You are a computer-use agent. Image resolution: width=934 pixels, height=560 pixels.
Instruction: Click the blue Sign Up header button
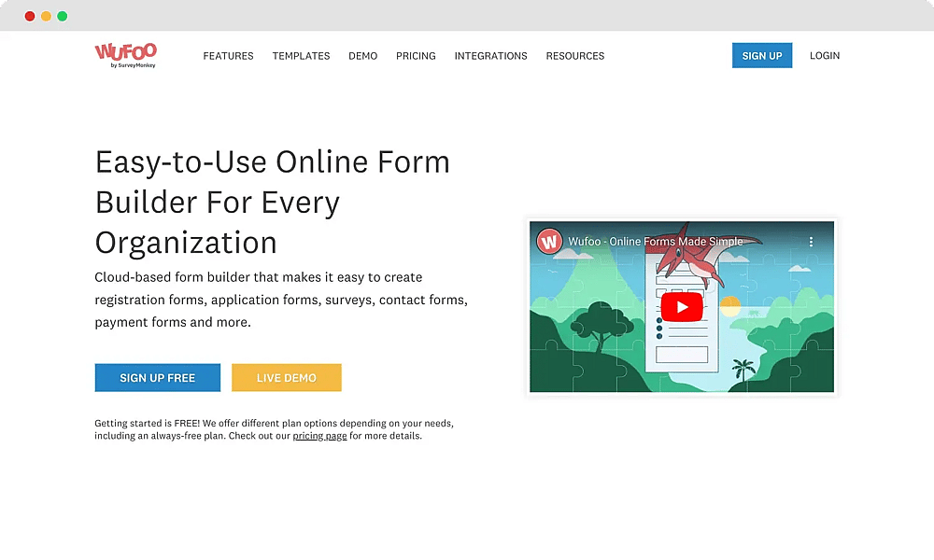(x=762, y=55)
